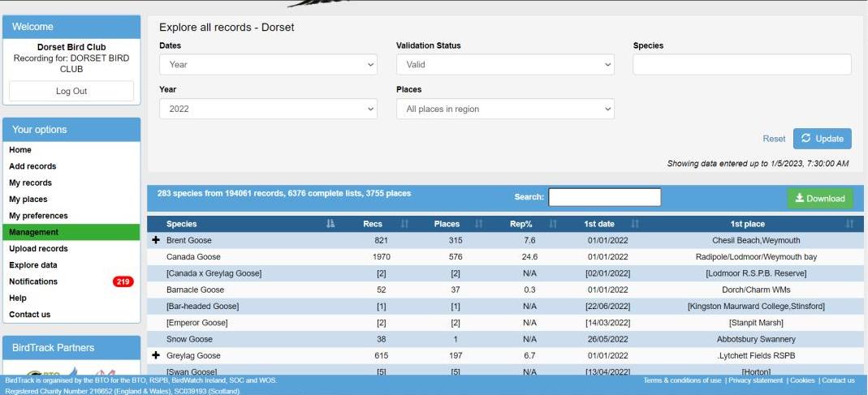Click Chesil Beach,Weymouth place cell
The image size is (868, 395).
tap(756, 241)
